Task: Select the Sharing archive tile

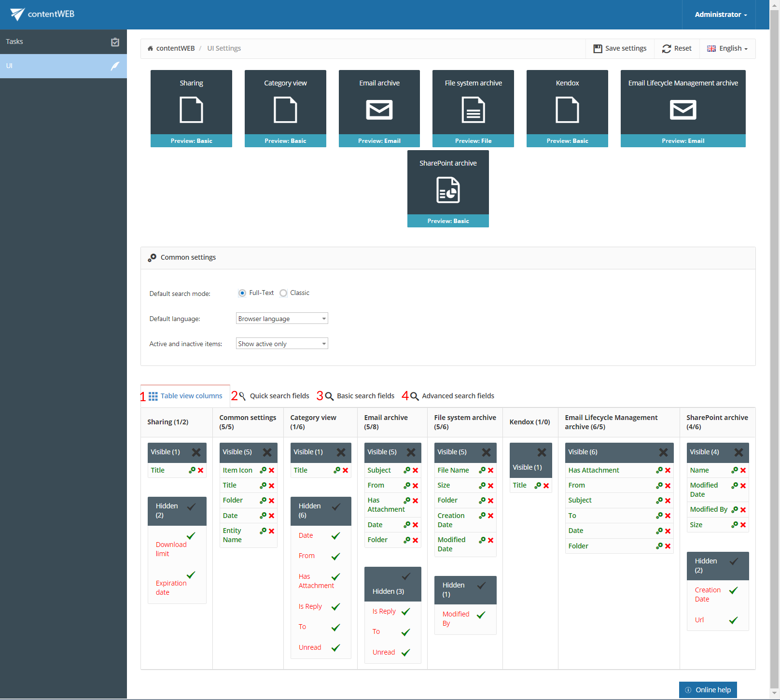Action: (x=191, y=109)
